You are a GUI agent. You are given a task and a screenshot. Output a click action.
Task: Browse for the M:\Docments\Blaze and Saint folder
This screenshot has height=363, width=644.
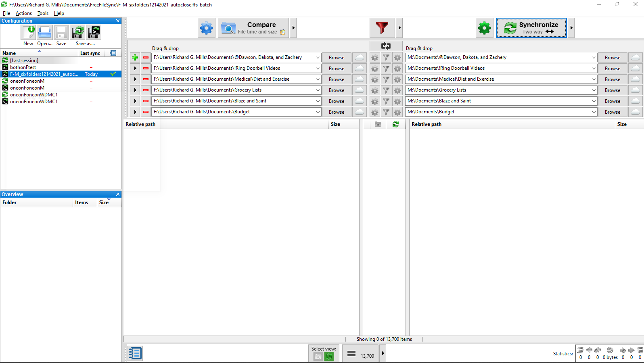[x=613, y=101]
